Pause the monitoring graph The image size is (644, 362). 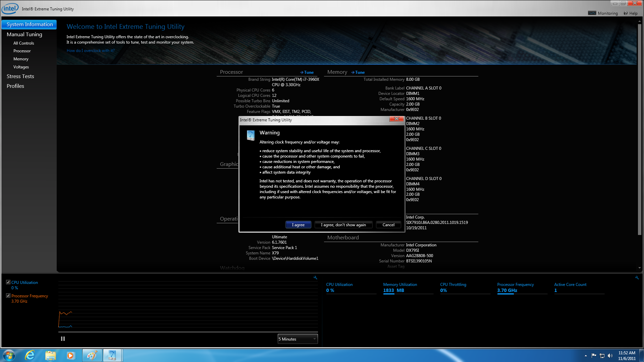point(63,339)
